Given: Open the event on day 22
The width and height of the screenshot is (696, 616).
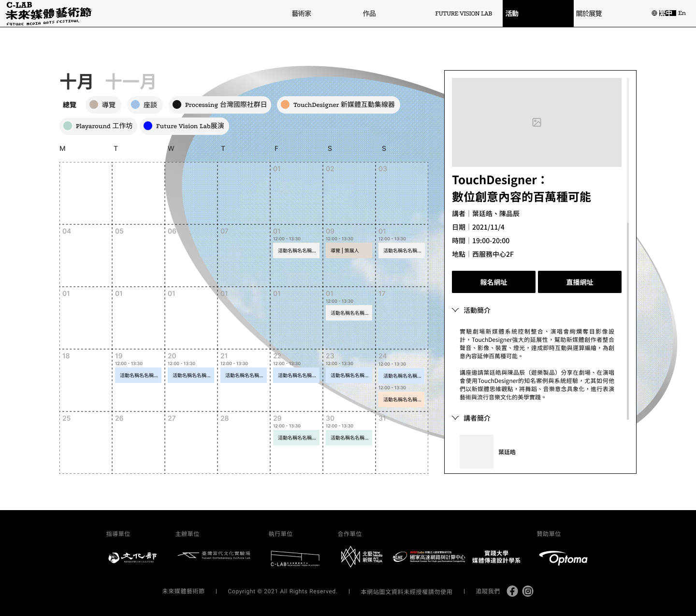Looking at the screenshot, I should point(296,375).
